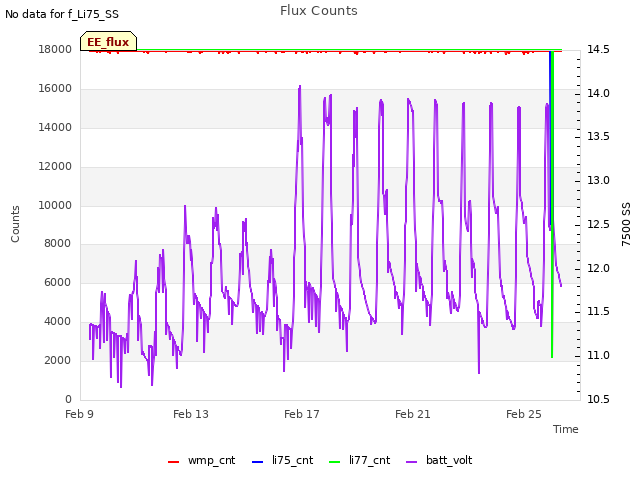This screenshot has height=480, width=640.
Task: Click the Feb 9 x-axis label
Action: (79, 414)
